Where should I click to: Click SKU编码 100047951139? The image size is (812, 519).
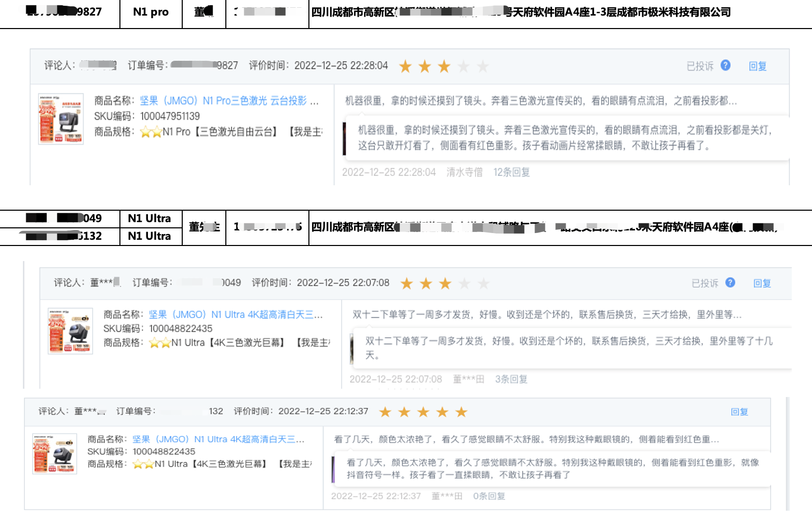coord(147,116)
